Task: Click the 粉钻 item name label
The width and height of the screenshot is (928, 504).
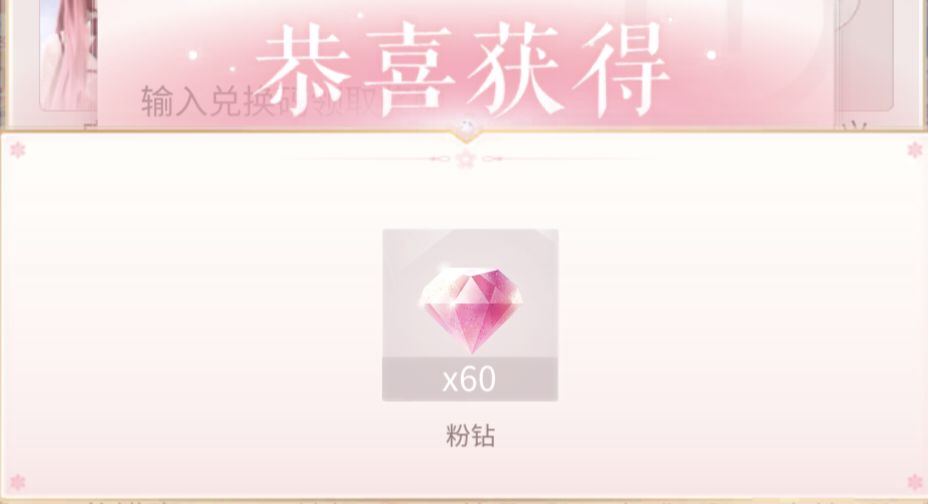Action: click(470, 436)
